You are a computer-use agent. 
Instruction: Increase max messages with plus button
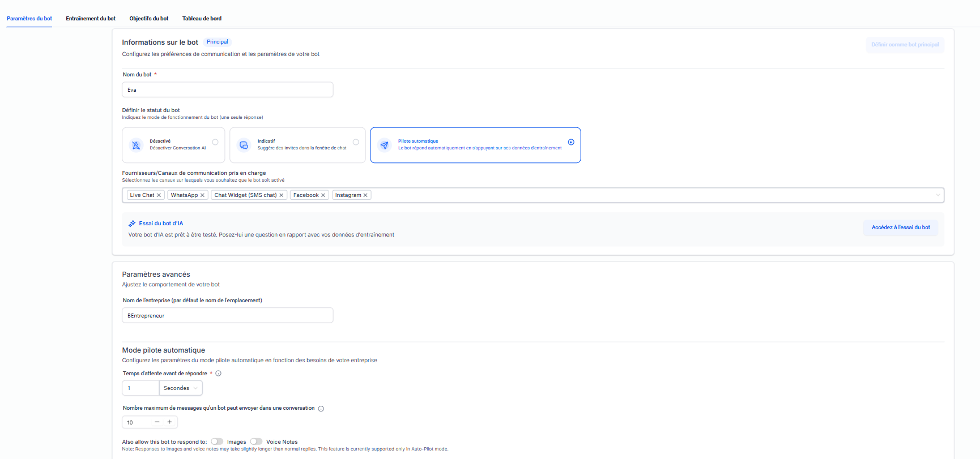click(x=169, y=422)
